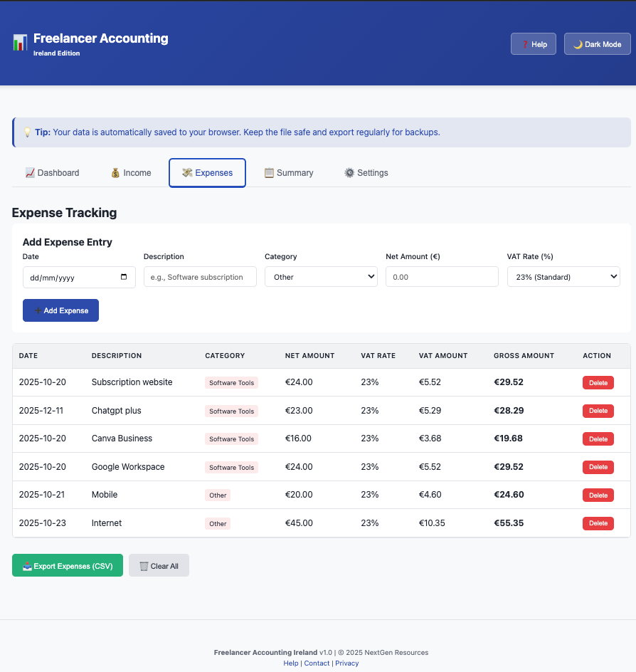Open the Privacy link in the footer
This screenshot has height=672, width=636.
(347, 663)
